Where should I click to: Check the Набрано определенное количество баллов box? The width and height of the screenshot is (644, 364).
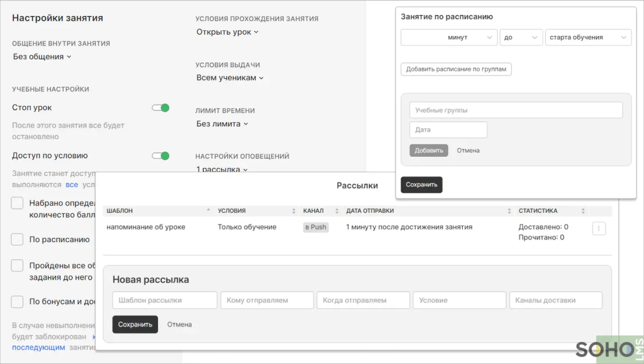coord(17,203)
